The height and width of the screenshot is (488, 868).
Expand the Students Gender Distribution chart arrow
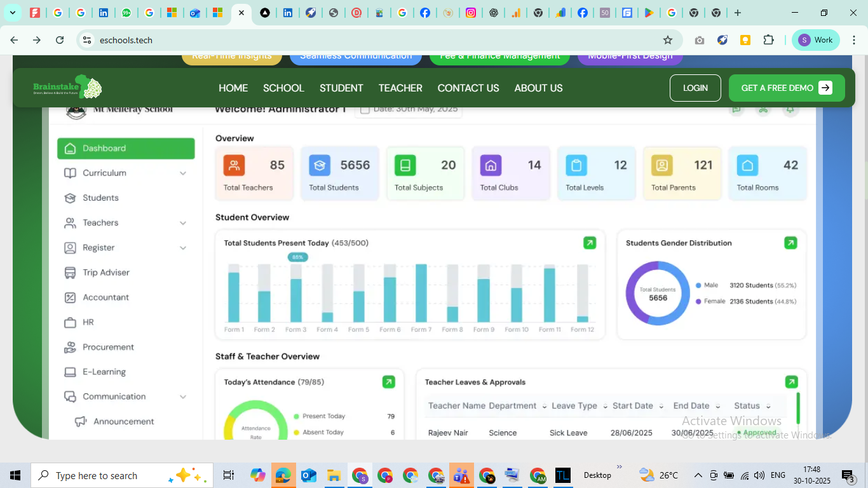pyautogui.click(x=790, y=243)
